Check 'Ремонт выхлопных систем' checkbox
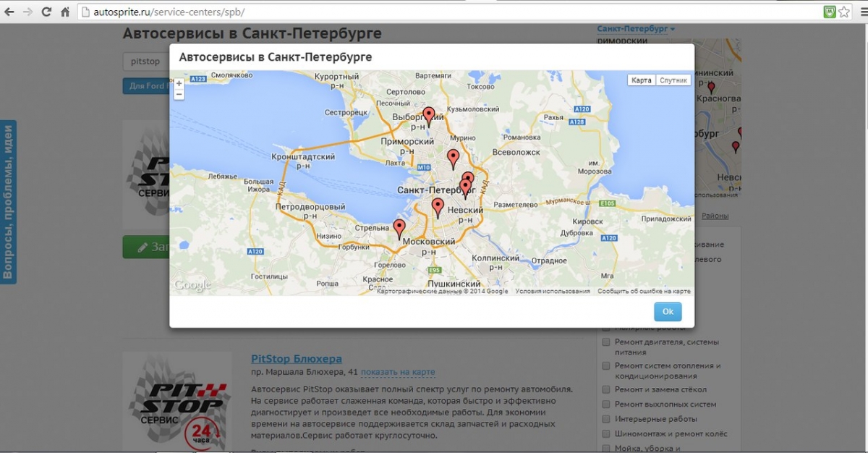Viewport: 868px width, 453px height. (606, 405)
